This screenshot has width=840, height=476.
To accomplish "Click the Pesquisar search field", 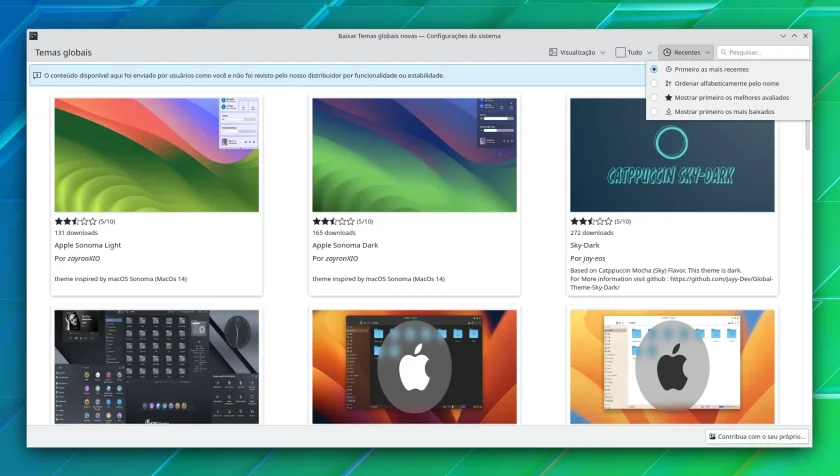I will (x=763, y=52).
